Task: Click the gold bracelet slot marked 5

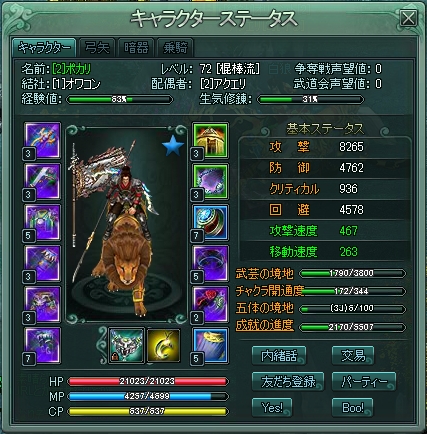Action: (x=210, y=345)
